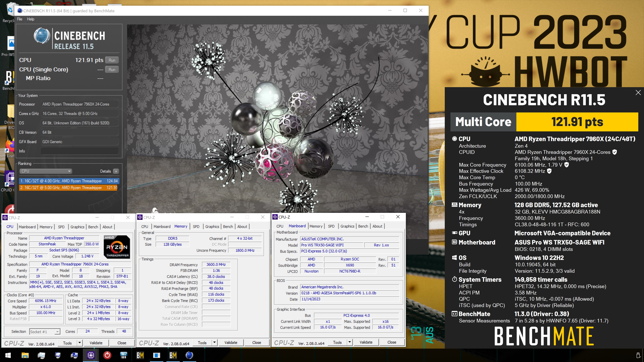
Task: Click the Code Name value StormPeak
Action: tap(47, 244)
